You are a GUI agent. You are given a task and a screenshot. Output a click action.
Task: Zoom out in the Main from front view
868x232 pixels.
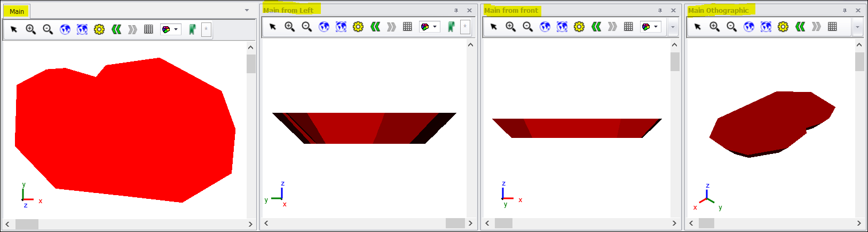coord(527,27)
